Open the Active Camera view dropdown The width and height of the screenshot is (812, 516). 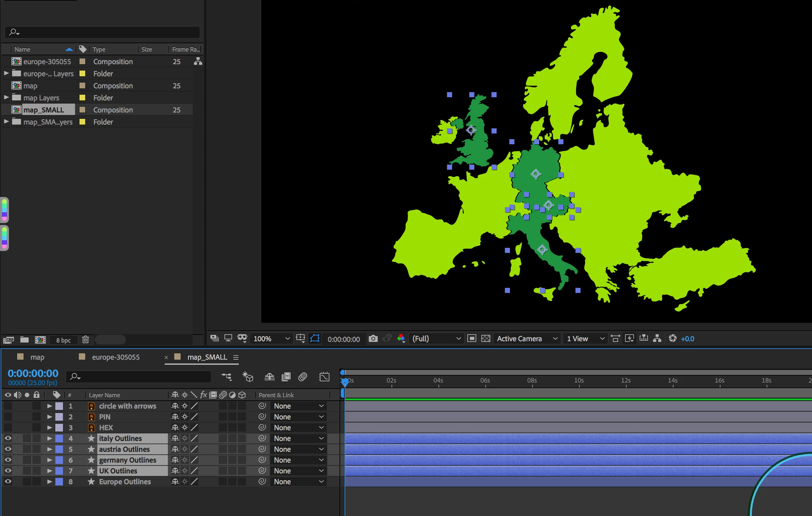527,338
